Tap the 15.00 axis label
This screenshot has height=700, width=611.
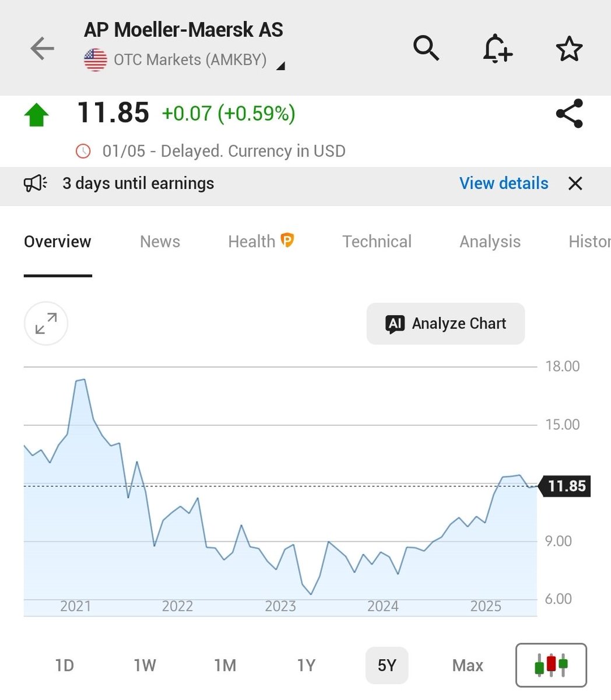pyautogui.click(x=563, y=425)
